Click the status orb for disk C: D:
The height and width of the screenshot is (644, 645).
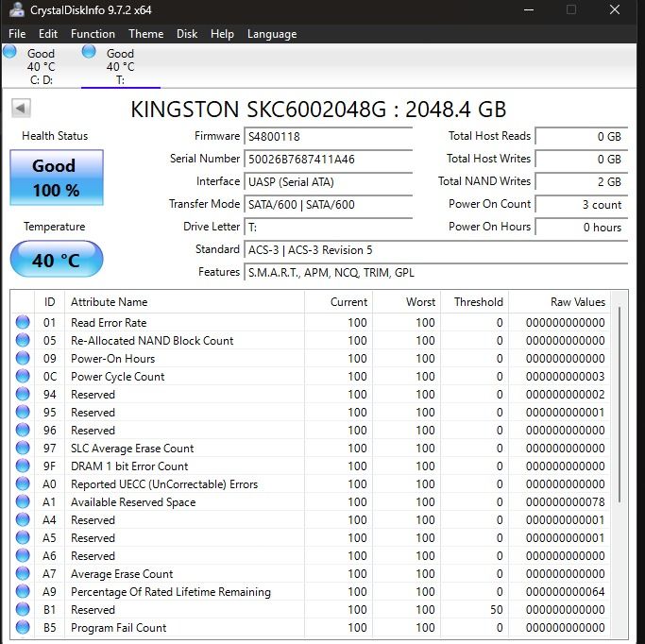[x=9, y=52]
